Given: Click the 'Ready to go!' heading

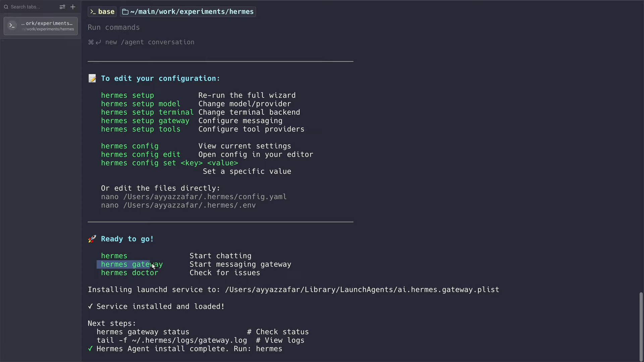Looking at the screenshot, I should pos(127,239).
